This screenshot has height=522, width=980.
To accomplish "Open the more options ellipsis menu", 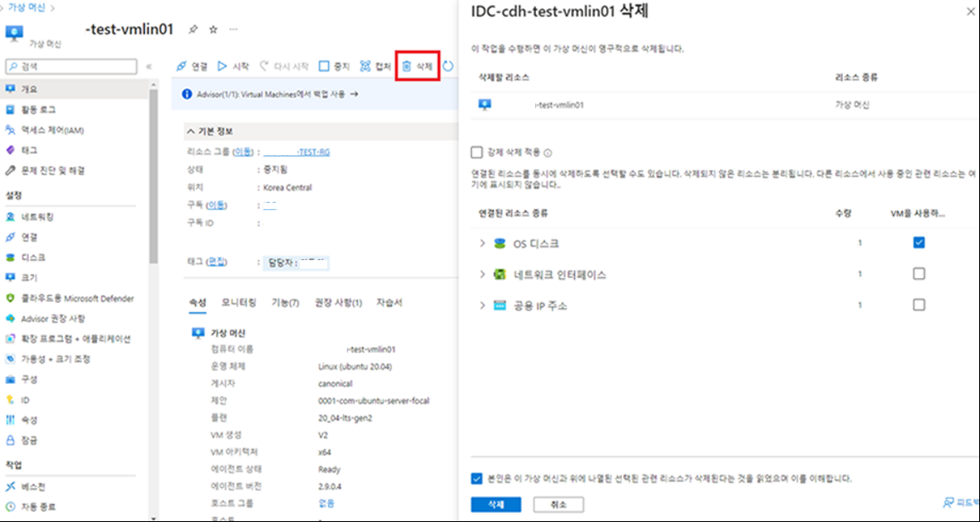I will 233,29.
